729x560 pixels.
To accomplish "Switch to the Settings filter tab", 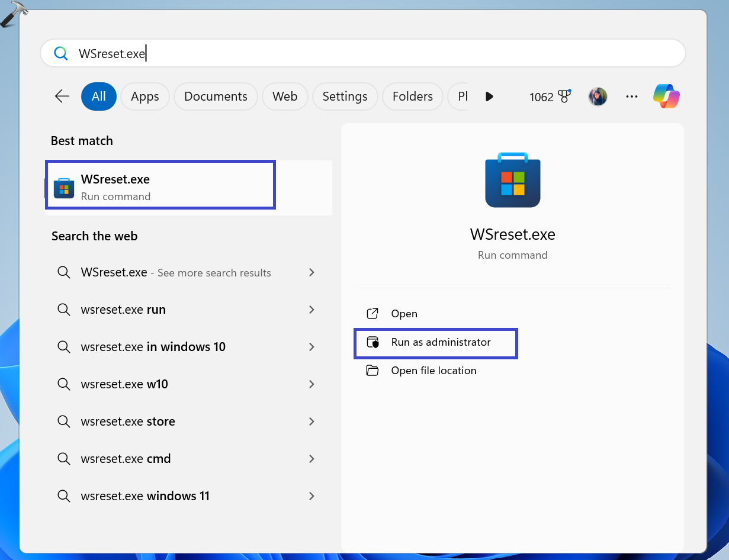I will point(345,96).
